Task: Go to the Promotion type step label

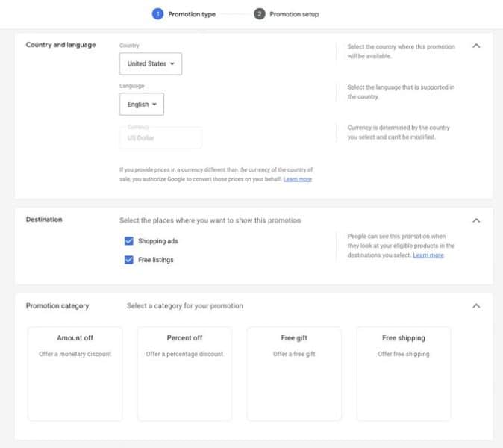Action: [192, 14]
